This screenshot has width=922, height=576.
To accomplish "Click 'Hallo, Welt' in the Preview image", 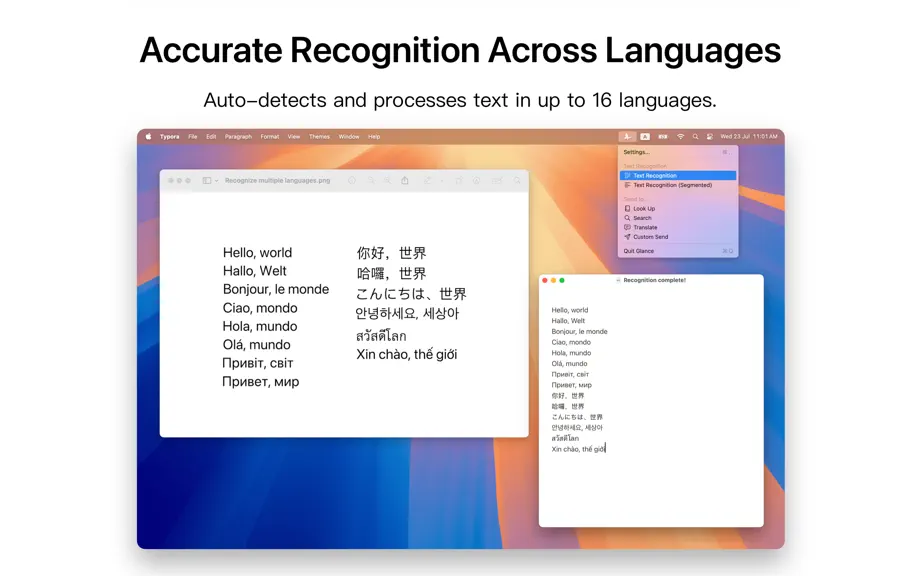I will pos(255,271).
